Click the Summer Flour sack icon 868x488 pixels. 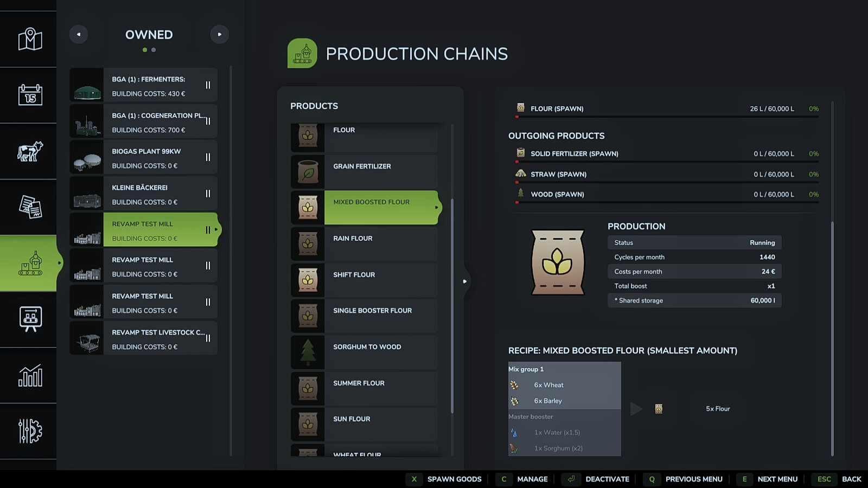pos(308,389)
